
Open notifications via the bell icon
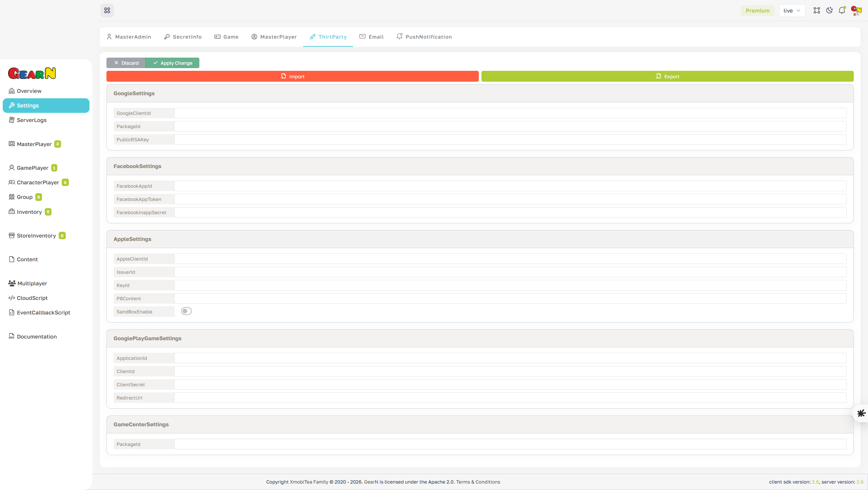point(841,10)
